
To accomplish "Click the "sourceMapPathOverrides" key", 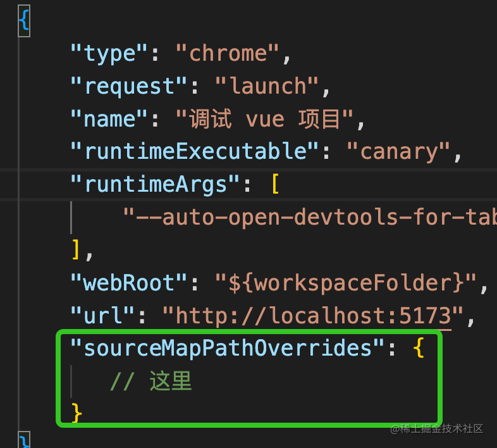I will [228, 348].
